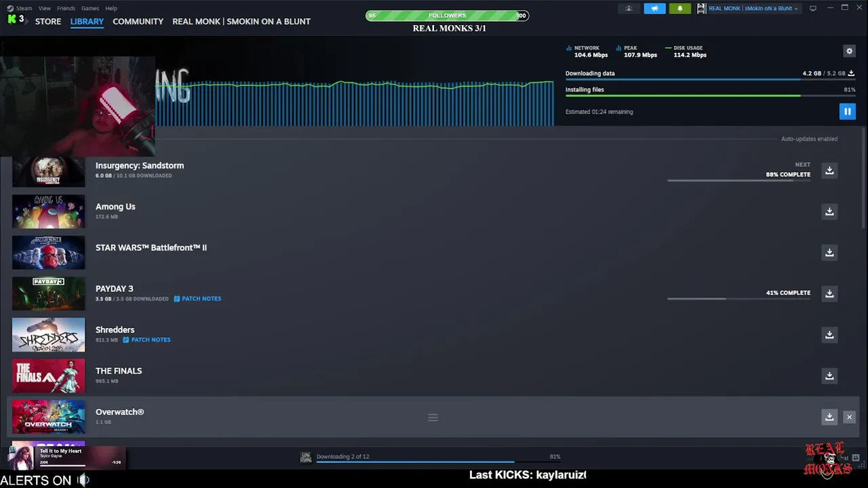868x488 pixels.
Task: Open REAL MONK | SMOKIN ON A BLUNT profile tab
Action: pos(241,22)
